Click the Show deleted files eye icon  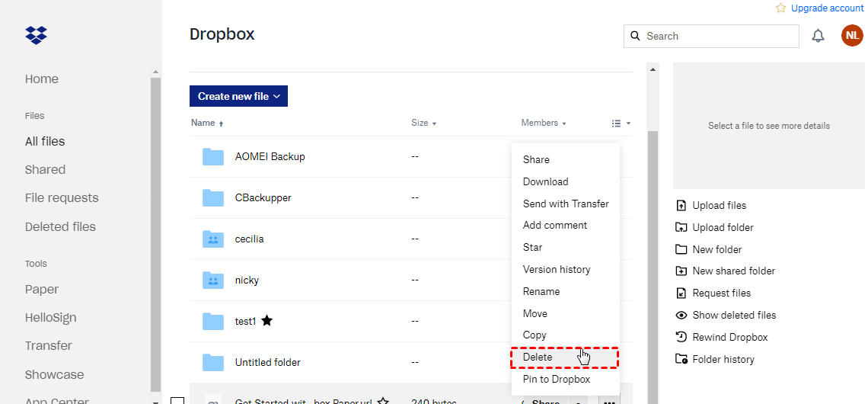click(x=681, y=316)
